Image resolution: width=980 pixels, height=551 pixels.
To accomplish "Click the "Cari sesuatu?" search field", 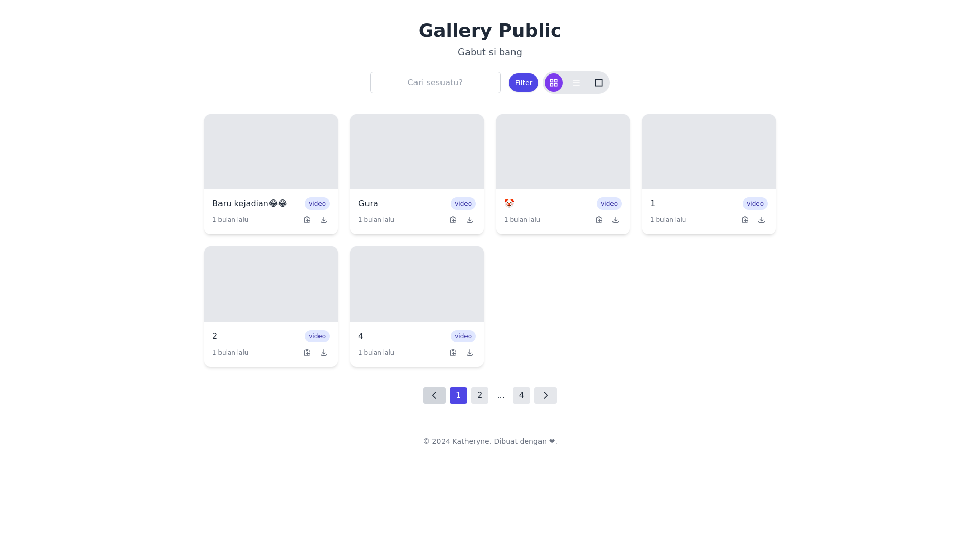I will coord(435,82).
